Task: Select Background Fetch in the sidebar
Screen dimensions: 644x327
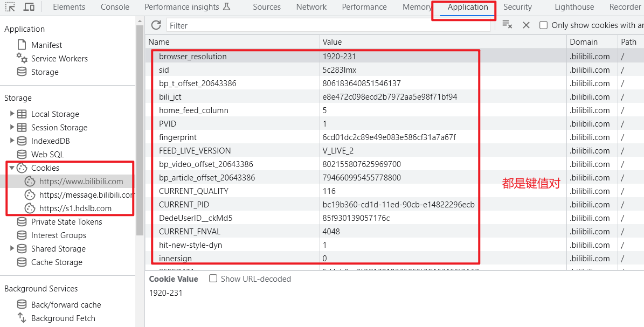Action: pyautogui.click(x=63, y=318)
